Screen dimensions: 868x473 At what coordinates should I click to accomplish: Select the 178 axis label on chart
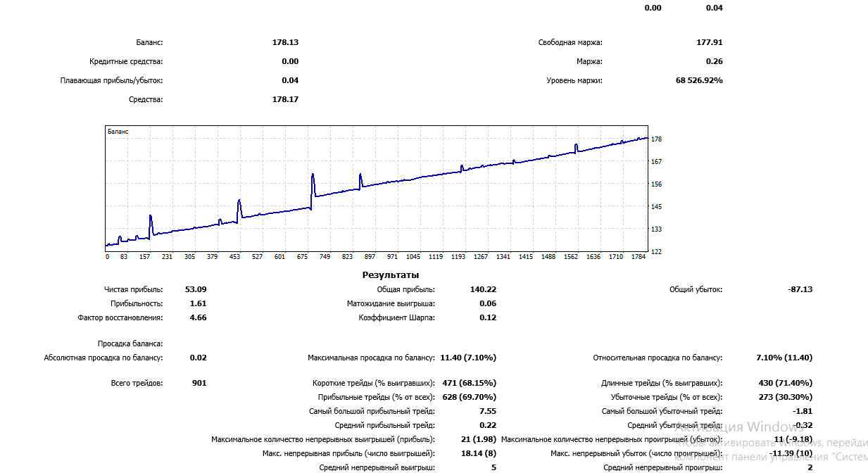pyautogui.click(x=657, y=139)
